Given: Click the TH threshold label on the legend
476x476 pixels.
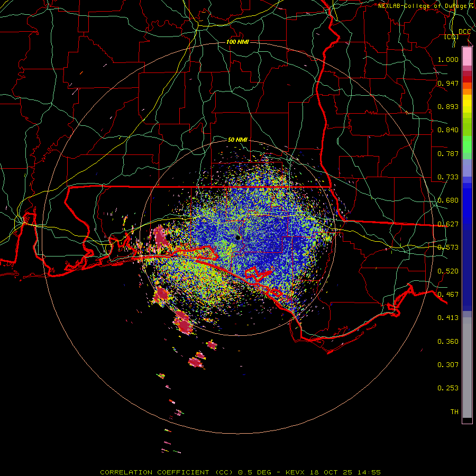Looking at the screenshot, I should coord(454,412).
